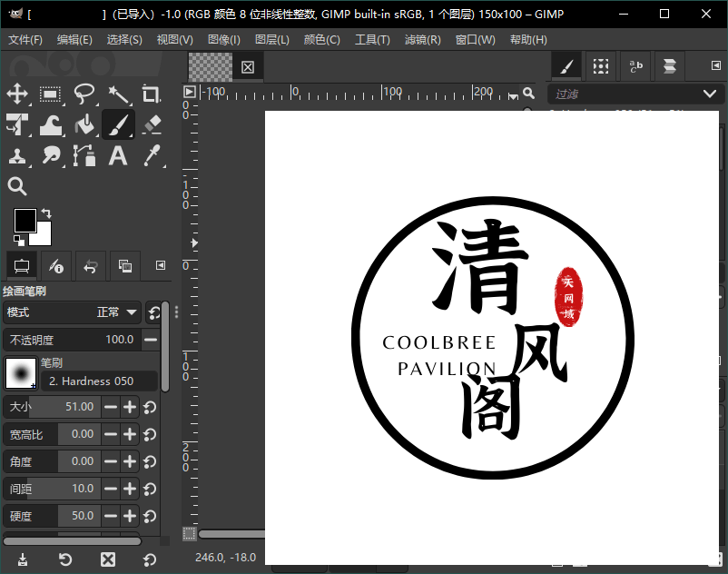The image size is (728, 574).
Task: Open the Mode dropdown showing 正常
Action: 72,312
